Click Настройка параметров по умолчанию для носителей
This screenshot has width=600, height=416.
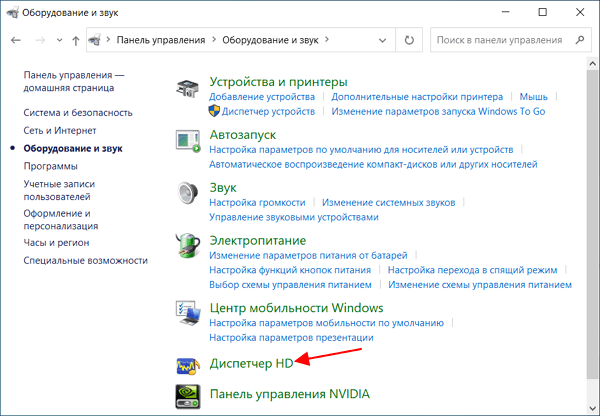coord(361,150)
